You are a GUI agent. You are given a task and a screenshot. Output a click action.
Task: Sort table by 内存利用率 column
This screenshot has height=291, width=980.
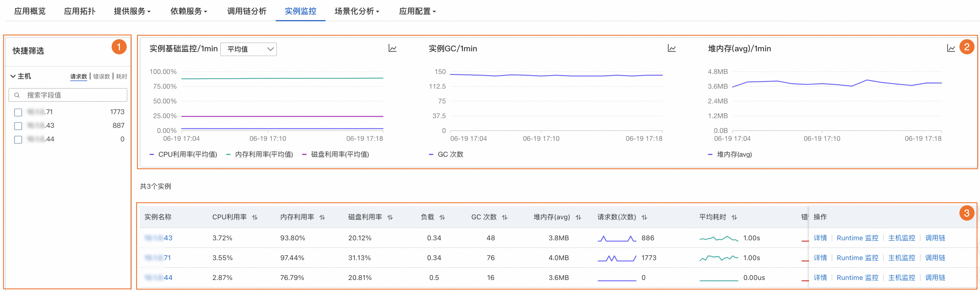(322, 217)
